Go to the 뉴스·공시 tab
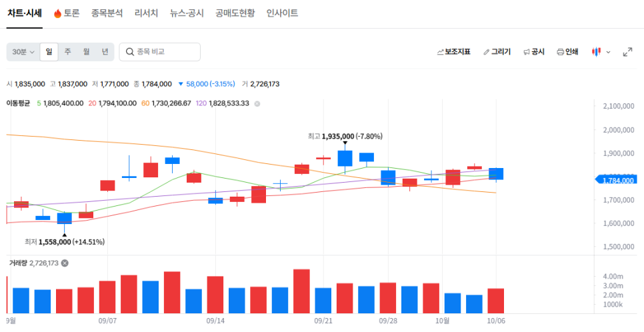This screenshot has height=332, width=644. point(187,13)
